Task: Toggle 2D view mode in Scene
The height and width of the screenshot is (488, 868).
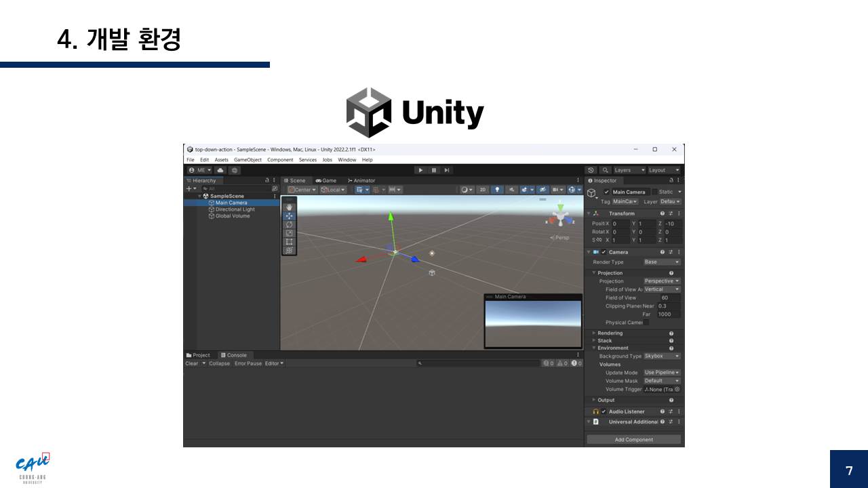Action: pos(482,190)
